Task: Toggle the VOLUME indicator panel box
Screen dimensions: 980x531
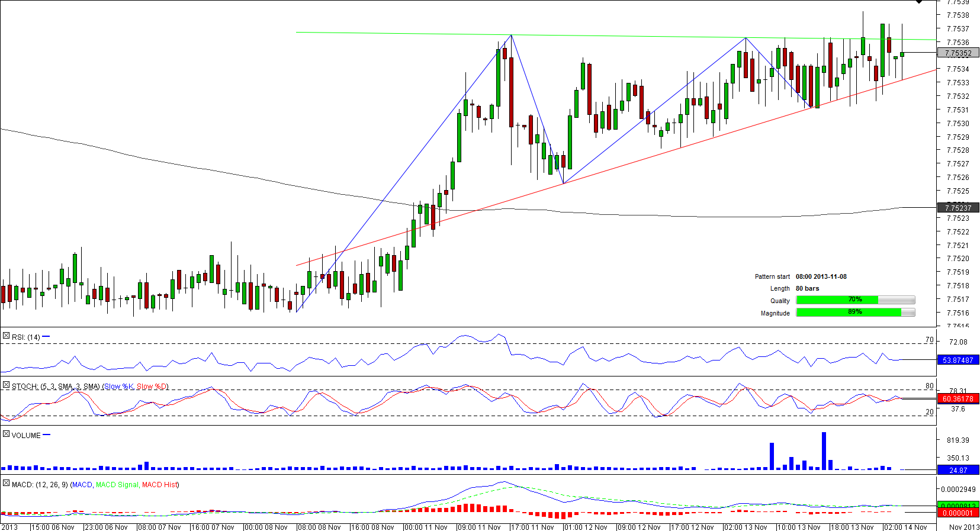Action: point(6,435)
